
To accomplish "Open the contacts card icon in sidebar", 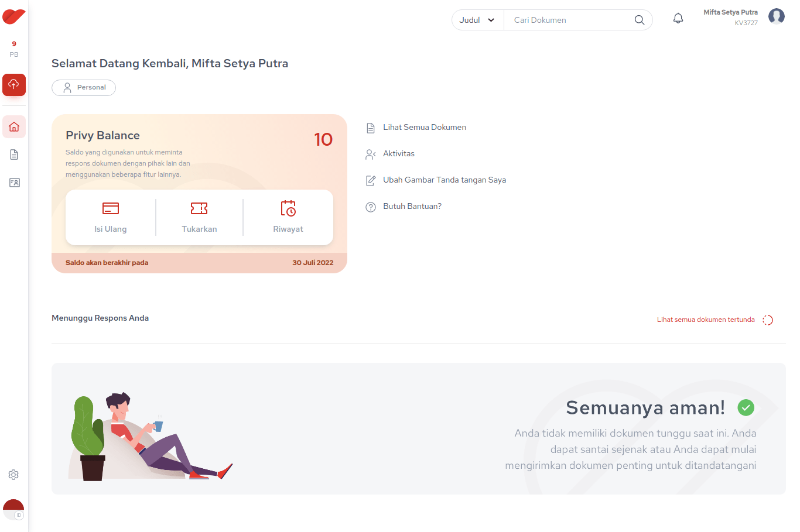I will 14,183.
